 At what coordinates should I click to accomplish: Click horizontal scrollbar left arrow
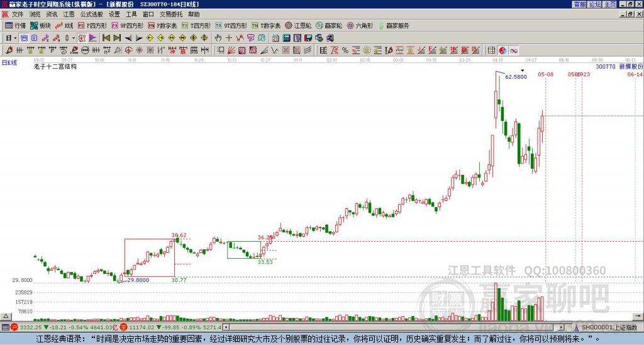226,327
